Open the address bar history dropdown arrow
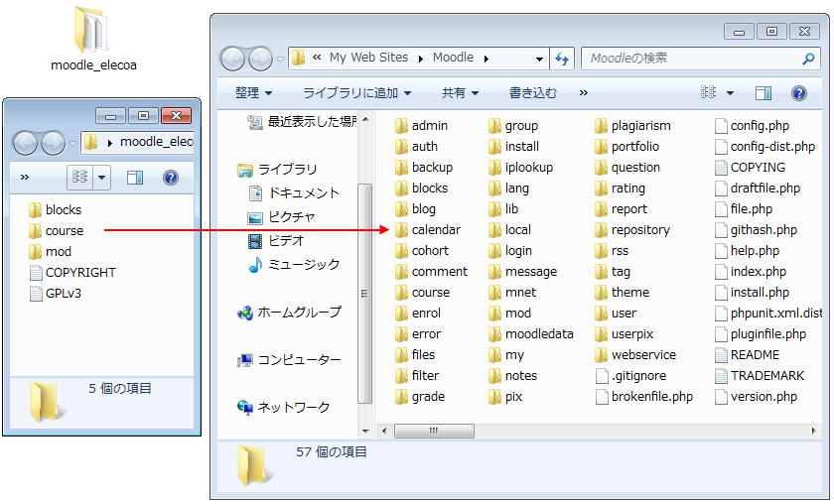This screenshot has width=834, height=504. click(x=539, y=59)
